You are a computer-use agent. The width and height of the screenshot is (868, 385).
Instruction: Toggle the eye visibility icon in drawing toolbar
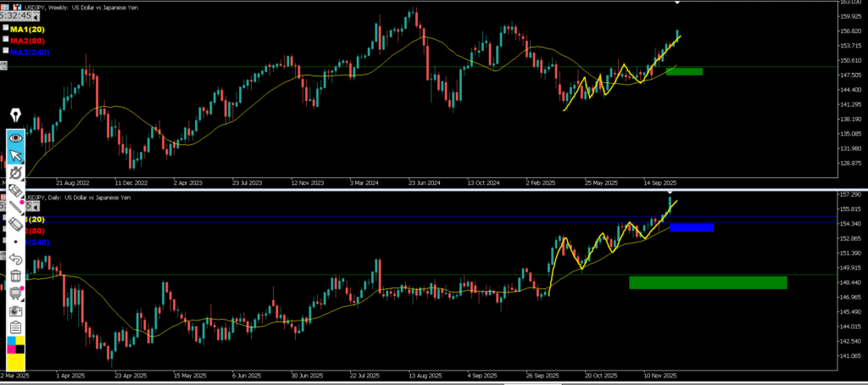point(15,137)
